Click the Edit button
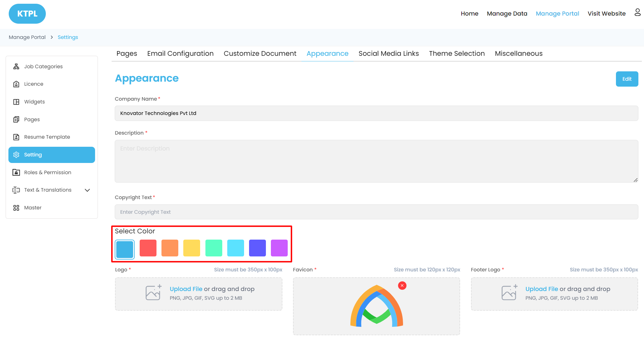Image resolution: width=644 pixels, height=339 pixels. pos(627,79)
